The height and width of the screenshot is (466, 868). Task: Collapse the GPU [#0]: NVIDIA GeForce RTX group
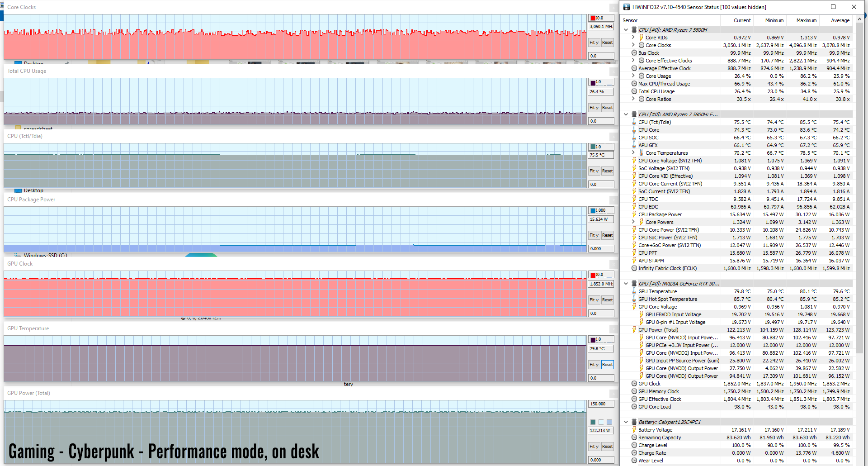pyautogui.click(x=626, y=284)
